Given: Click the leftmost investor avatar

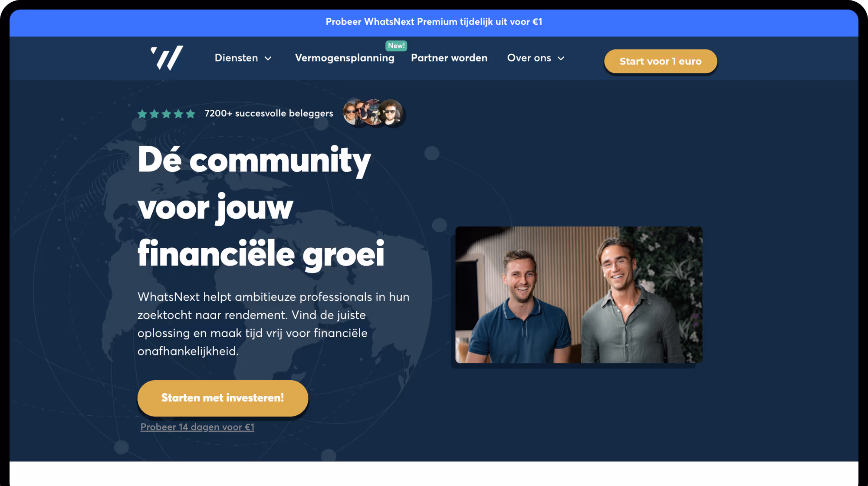Looking at the screenshot, I should tap(353, 112).
